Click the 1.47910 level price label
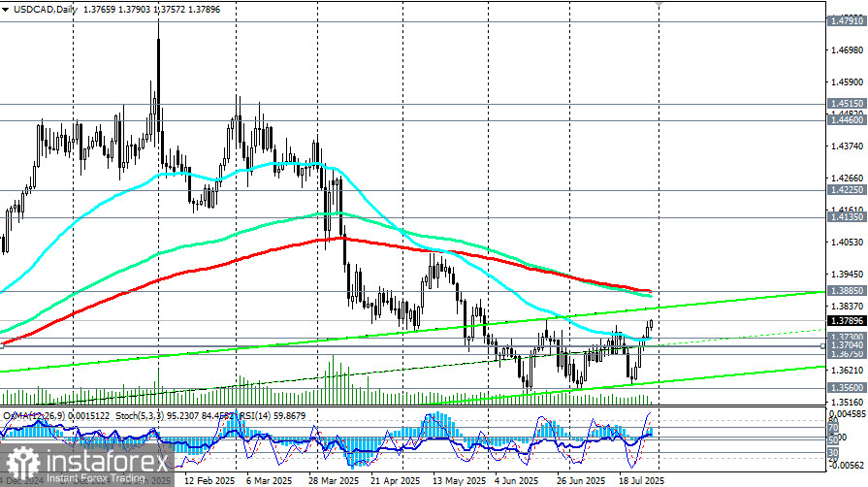The height and width of the screenshot is (487, 868). (847, 21)
